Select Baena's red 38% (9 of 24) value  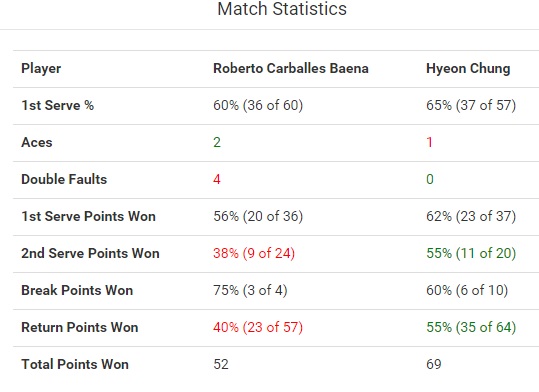pos(254,253)
